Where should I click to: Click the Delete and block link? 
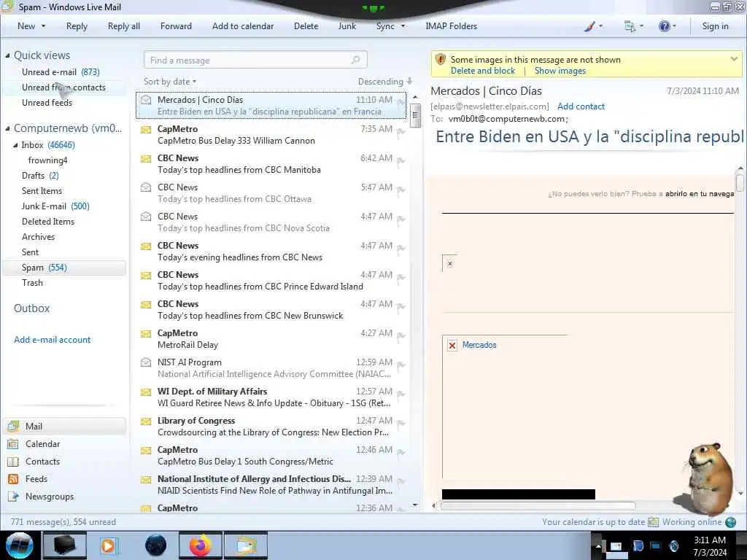pyautogui.click(x=483, y=71)
